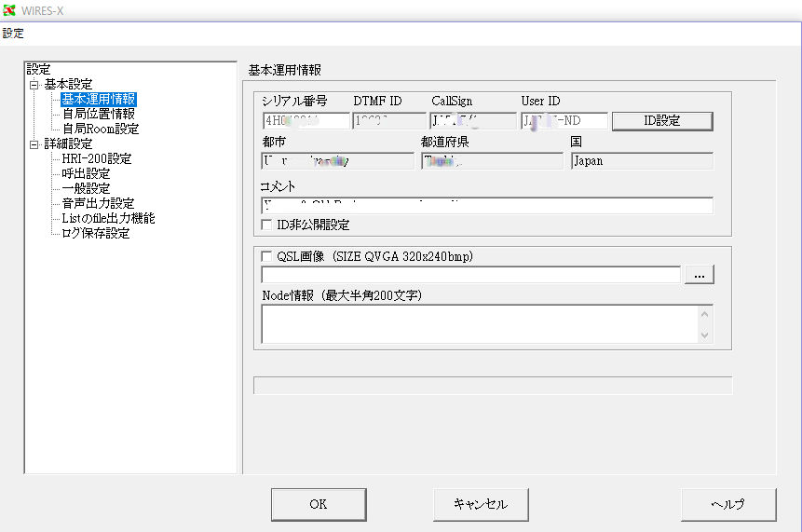Click the 国 field showing Japan

pos(642,161)
